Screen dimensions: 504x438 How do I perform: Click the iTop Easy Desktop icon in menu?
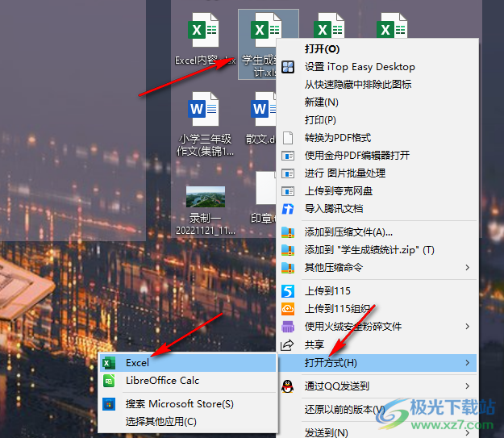(288, 67)
